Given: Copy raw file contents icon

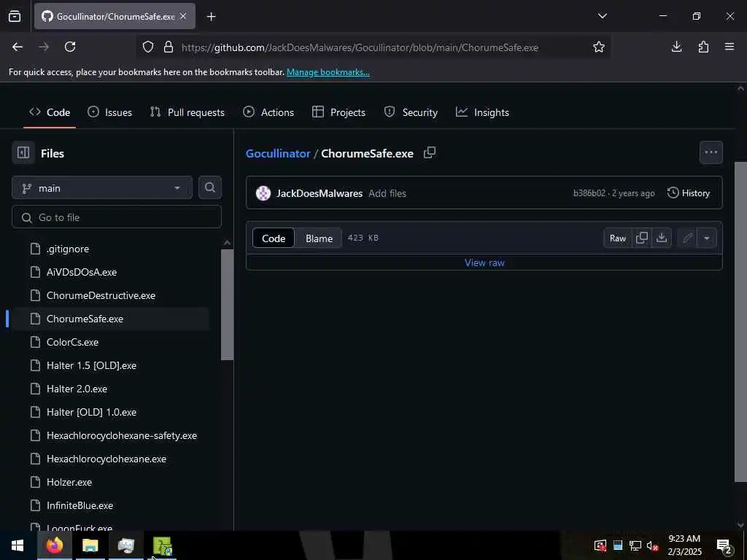Looking at the screenshot, I should (642, 238).
